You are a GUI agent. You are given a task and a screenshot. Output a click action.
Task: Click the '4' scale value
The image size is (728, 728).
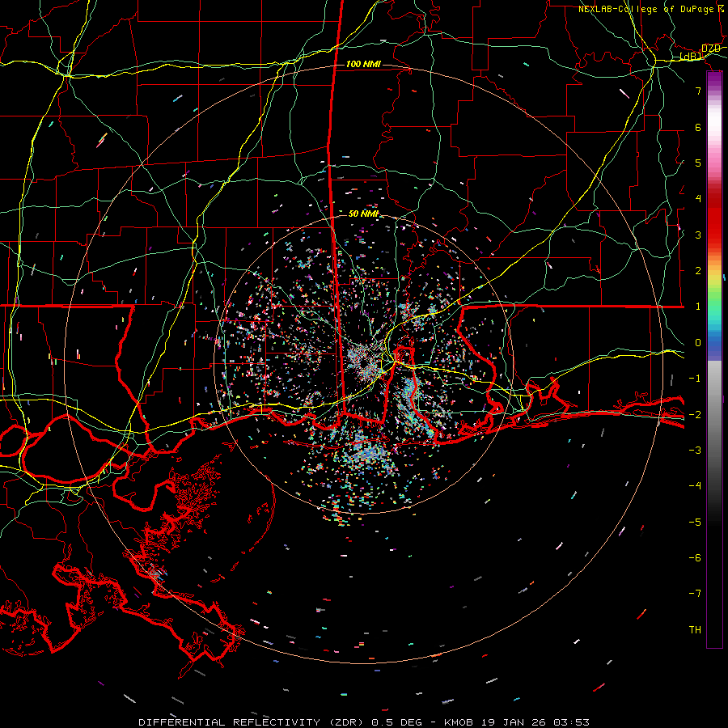(698, 199)
